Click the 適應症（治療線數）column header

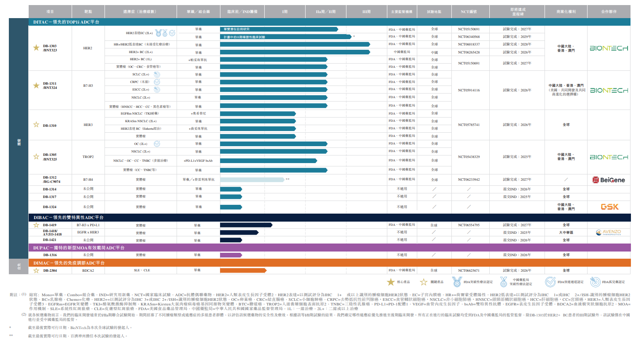click(141, 11)
